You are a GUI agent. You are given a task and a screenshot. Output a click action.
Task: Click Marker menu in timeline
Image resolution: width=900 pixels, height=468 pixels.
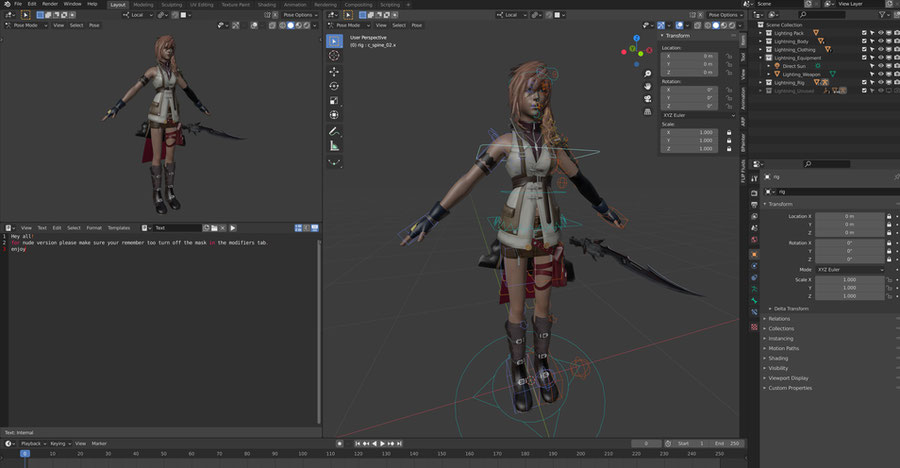tap(99, 444)
